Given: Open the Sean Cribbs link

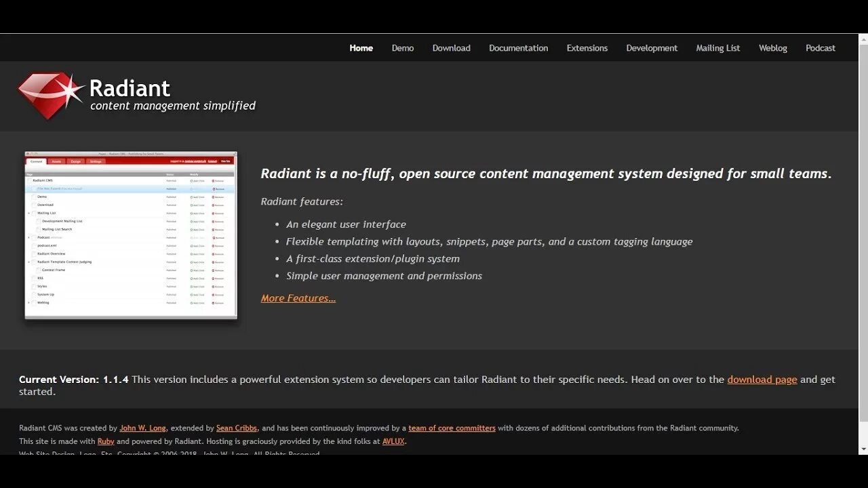Looking at the screenshot, I should point(237,428).
